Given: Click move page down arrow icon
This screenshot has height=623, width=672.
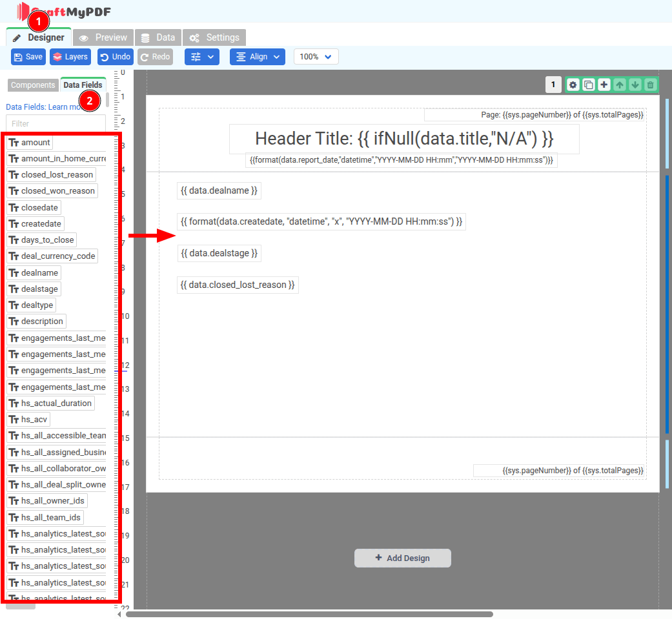Looking at the screenshot, I should 635,85.
